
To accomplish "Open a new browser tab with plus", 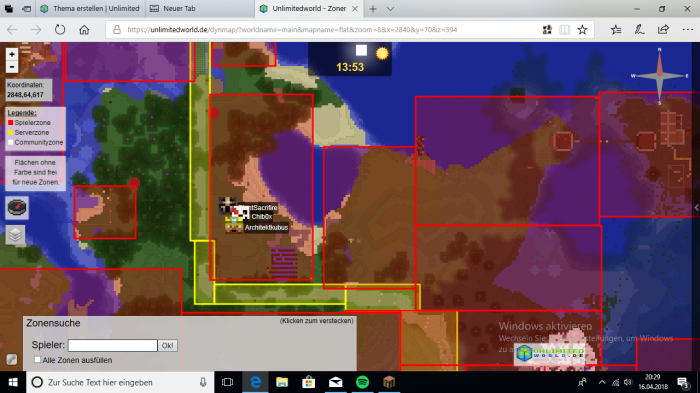I will pyautogui.click(x=373, y=8).
